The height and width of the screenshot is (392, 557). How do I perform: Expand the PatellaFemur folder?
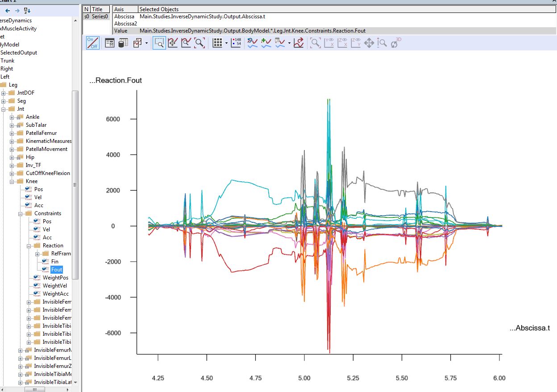pos(12,133)
